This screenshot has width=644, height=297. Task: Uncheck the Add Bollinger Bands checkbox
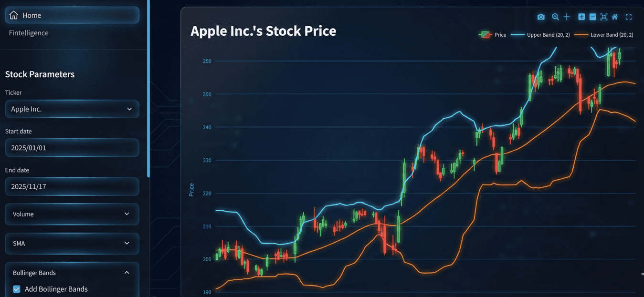[x=17, y=289]
